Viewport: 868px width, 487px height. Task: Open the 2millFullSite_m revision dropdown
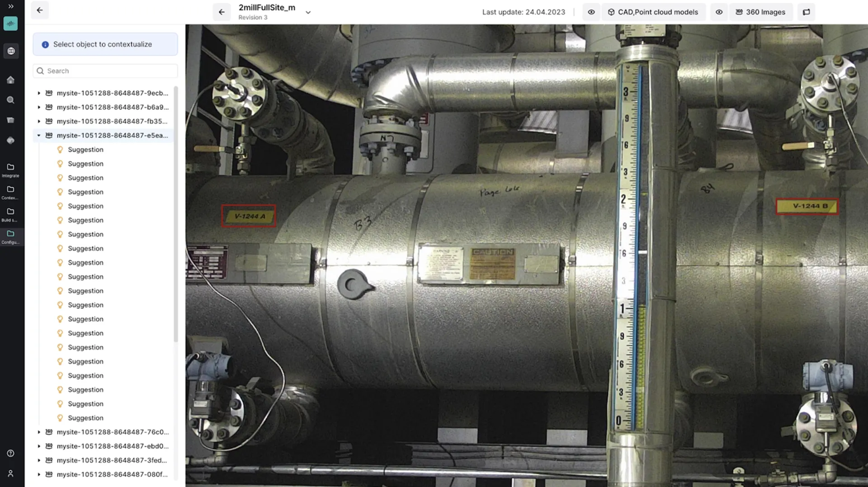(308, 12)
